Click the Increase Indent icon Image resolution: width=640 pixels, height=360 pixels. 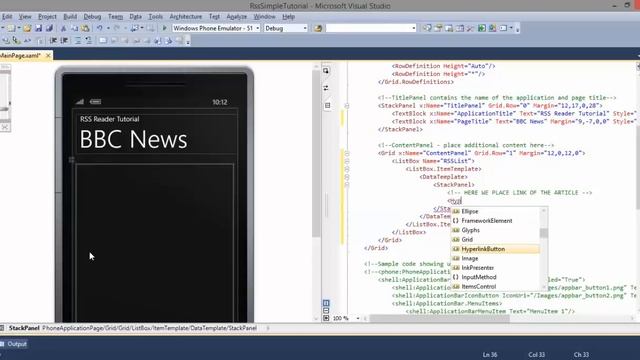click(x=64, y=40)
